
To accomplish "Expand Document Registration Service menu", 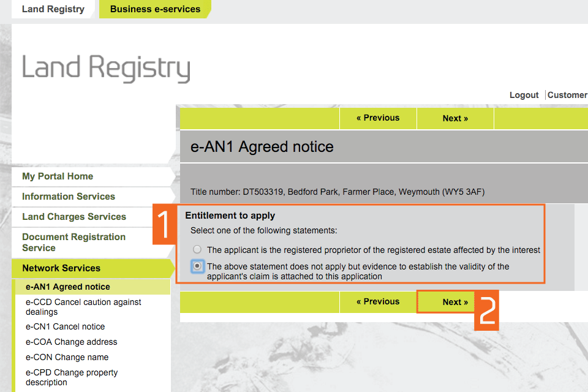I will [x=73, y=243].
